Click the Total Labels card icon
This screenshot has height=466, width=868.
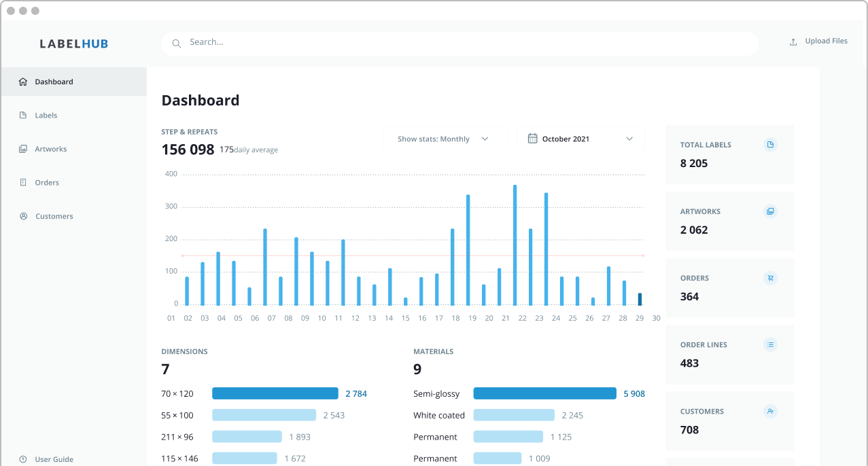point(770,145)
